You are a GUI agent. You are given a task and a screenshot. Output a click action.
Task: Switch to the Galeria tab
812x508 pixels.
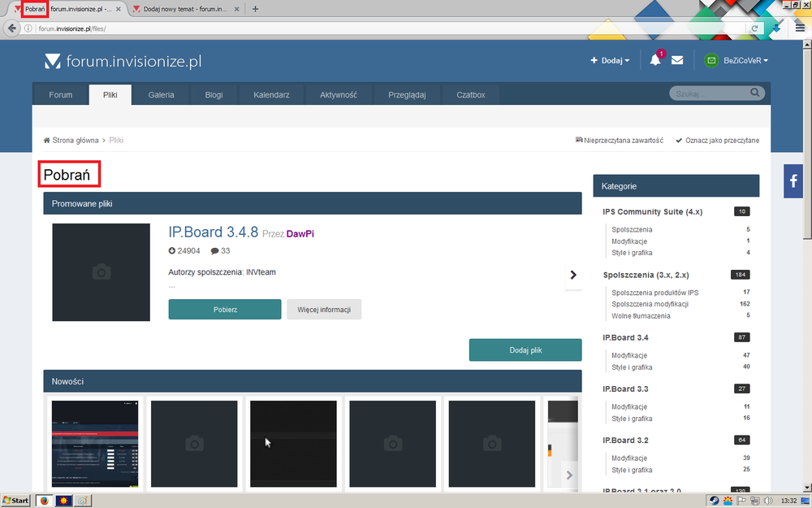pyautogui.click(x=161, y=95)
